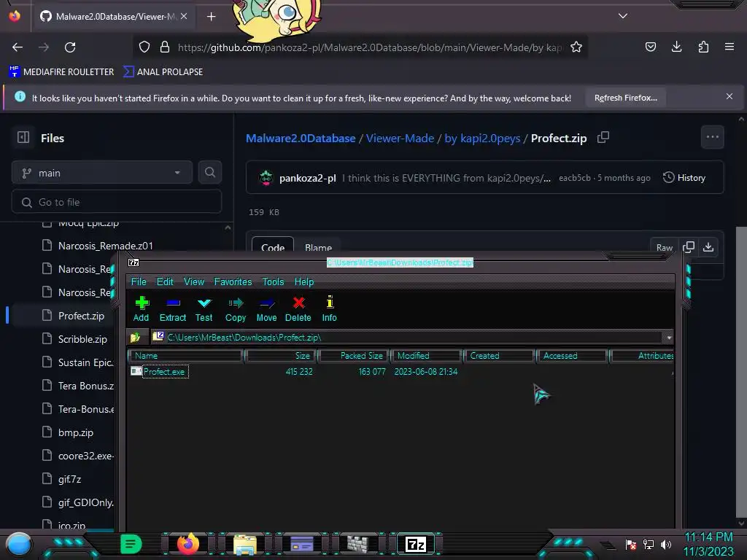Switch to the Blame tab
Image resolution: width=747 pixels, height=560 pixels.
pos(318,248)
